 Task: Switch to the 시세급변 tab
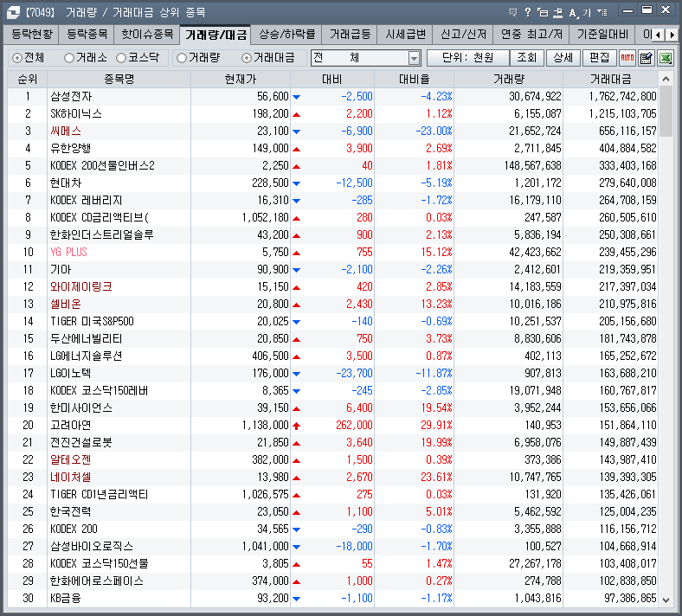(x=405, y=34)
